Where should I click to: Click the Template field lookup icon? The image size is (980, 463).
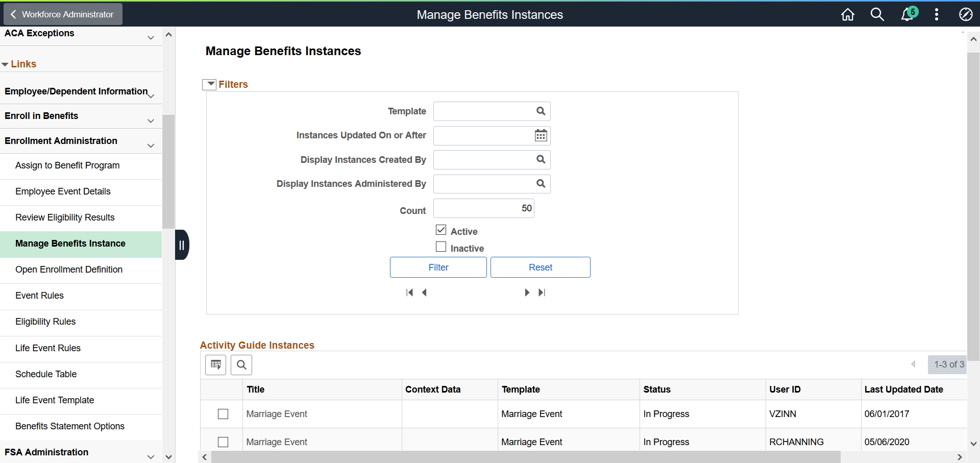(541, 111)
